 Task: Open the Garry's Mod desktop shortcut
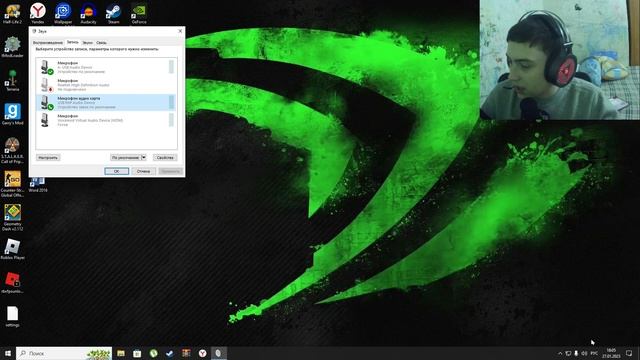click(12, 114)
